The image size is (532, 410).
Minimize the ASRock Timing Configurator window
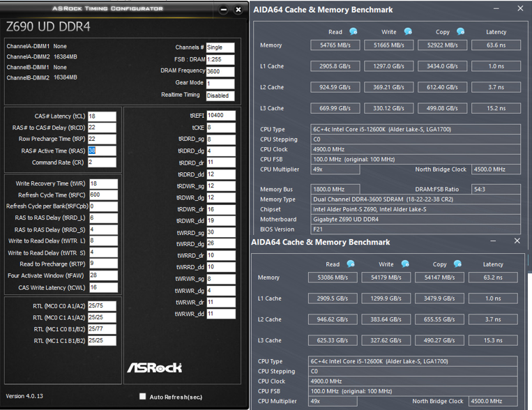coord(224,10)
